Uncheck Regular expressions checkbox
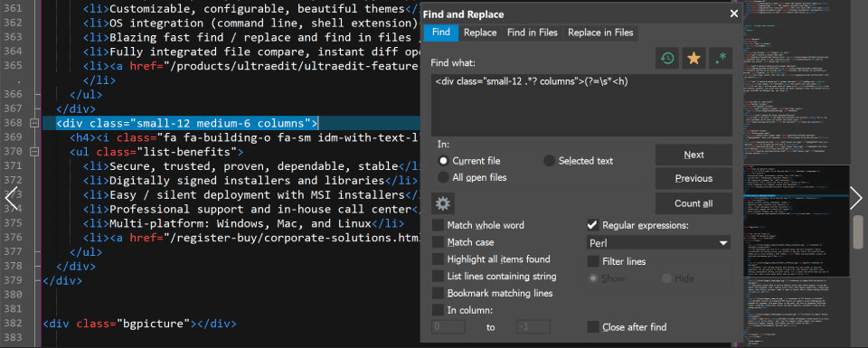The width and height of the screenshot is (868, 348). click(x=592, y=225)
